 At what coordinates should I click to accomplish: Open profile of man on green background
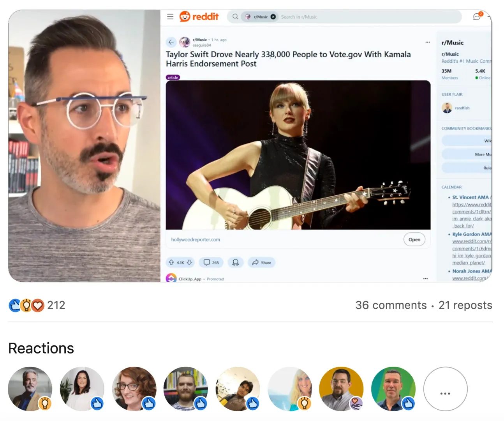pyautogui.click(x=393, y=389)
